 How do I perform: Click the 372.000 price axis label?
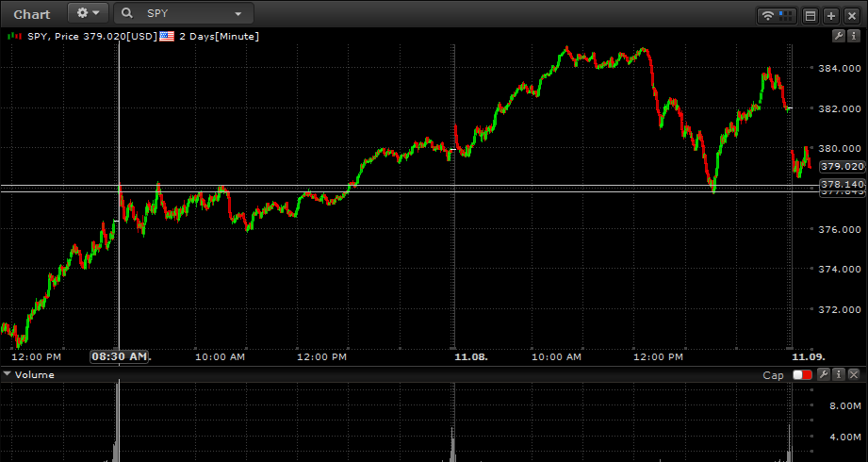click(x=840, y=309)
